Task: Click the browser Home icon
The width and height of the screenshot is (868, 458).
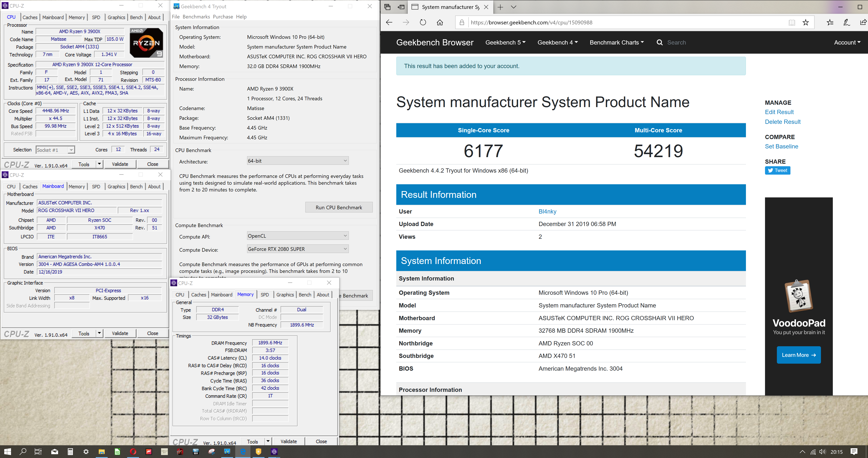Action: (440, 22)
